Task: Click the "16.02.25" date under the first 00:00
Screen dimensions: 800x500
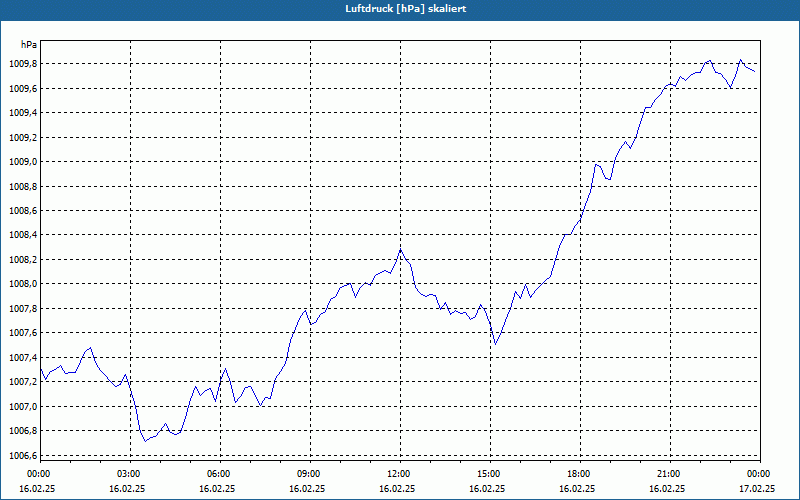Action: tap(37, 488)
